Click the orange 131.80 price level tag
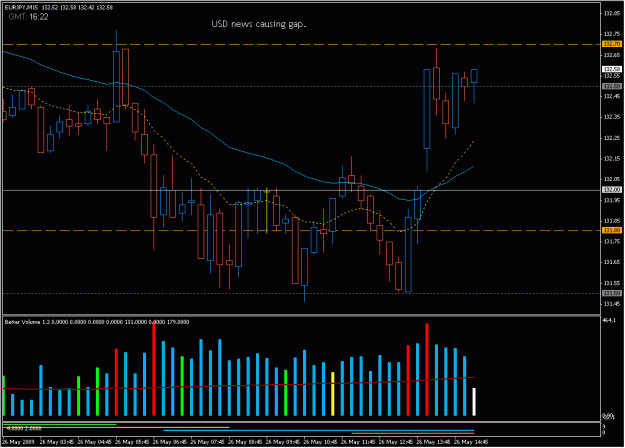 coord(612,230)
